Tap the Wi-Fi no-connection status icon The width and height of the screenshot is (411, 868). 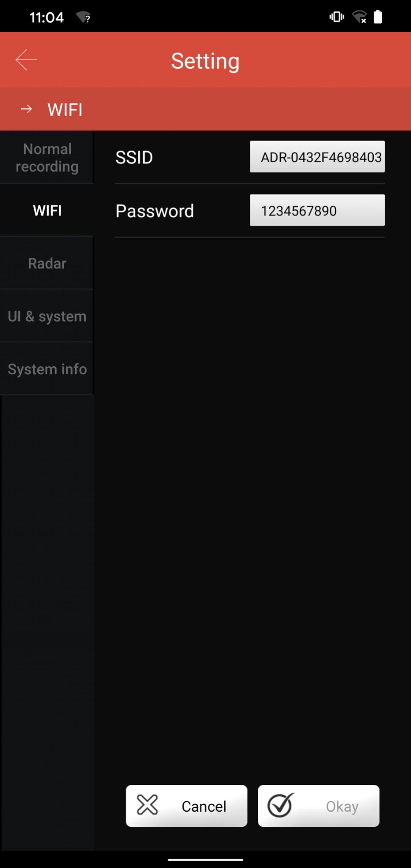[x=360, y=17]
